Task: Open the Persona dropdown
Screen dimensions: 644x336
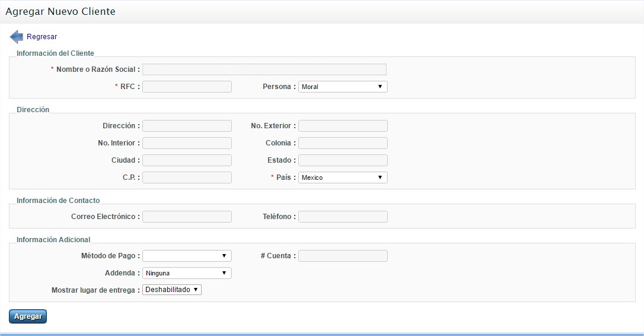Action: tap(342, 87)
